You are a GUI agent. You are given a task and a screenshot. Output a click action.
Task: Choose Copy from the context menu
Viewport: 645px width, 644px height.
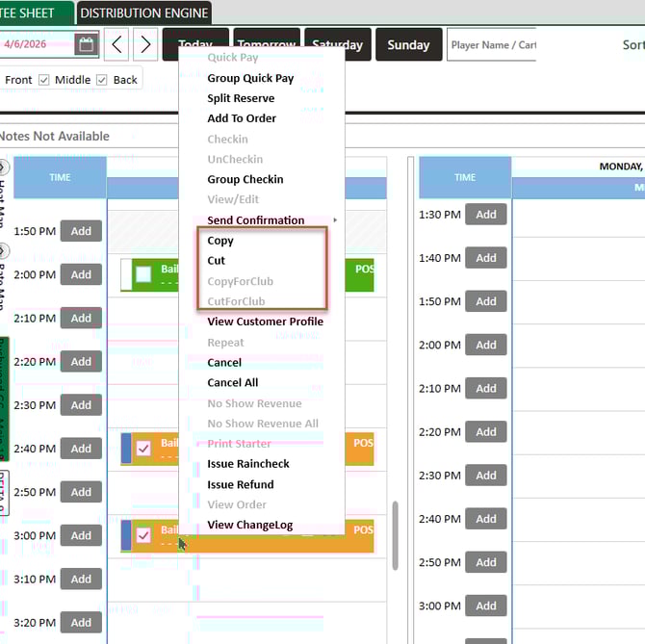[x=220, y=241]
